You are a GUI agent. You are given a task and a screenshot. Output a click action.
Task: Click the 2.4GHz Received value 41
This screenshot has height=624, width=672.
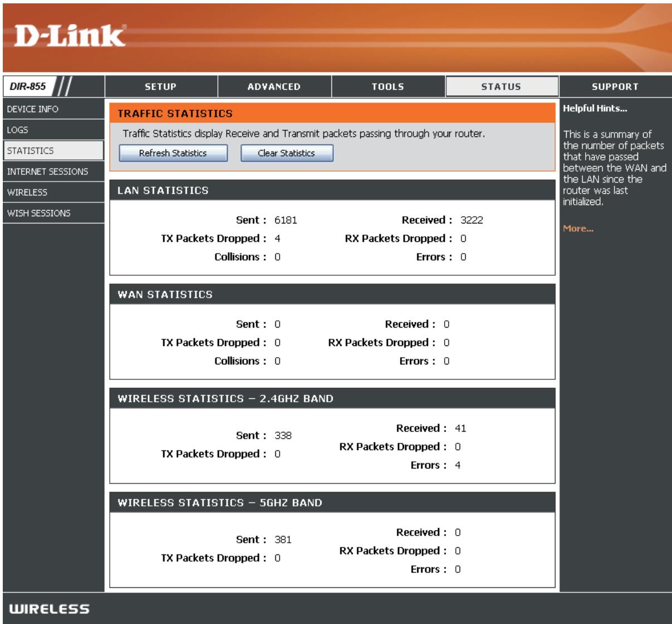(x=460, y=428)
